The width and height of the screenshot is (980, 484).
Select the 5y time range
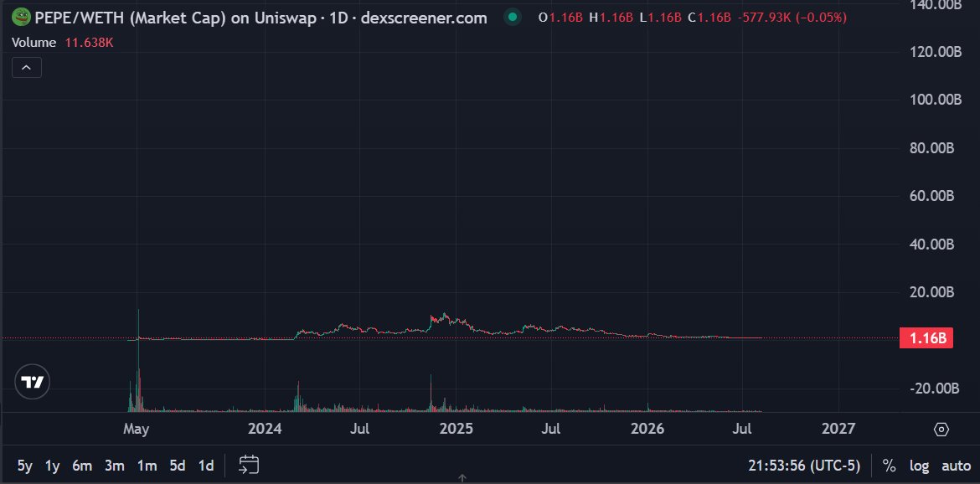[25, 466]
